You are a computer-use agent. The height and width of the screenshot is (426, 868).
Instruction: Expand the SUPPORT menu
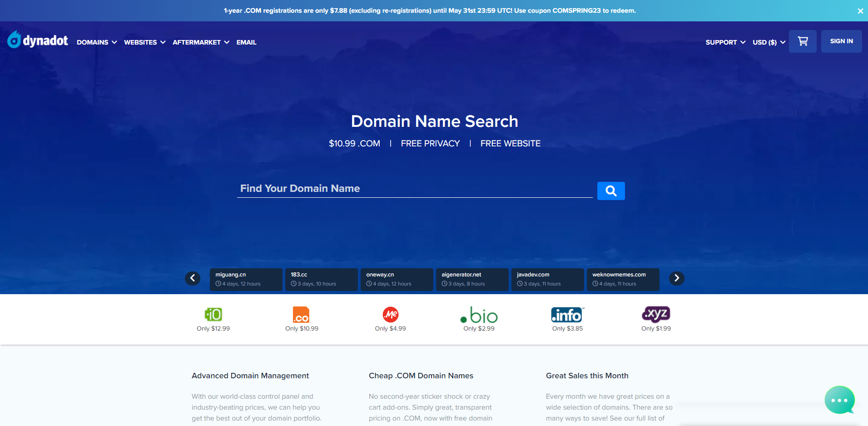[725, 42]
